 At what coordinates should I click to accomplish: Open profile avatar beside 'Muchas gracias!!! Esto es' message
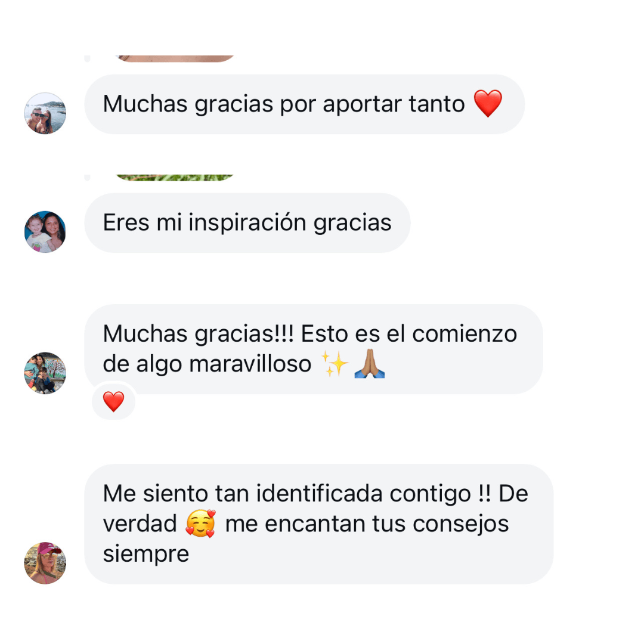coord(45,373)
